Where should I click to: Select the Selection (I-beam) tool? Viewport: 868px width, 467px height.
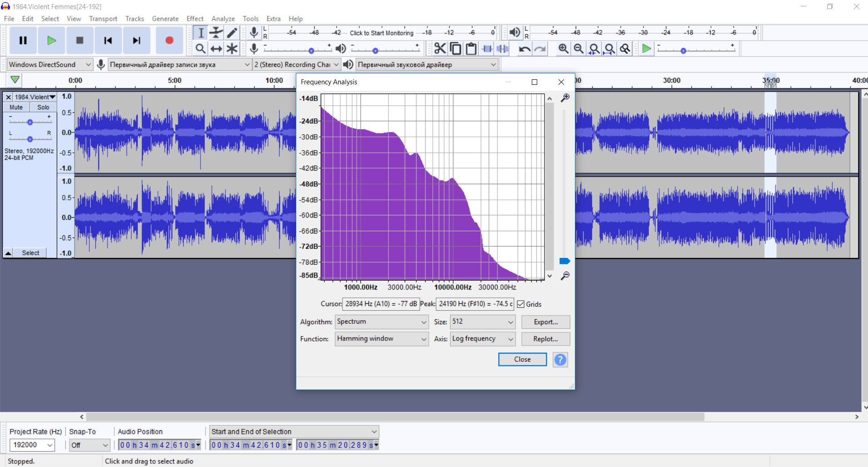[201, 33]
